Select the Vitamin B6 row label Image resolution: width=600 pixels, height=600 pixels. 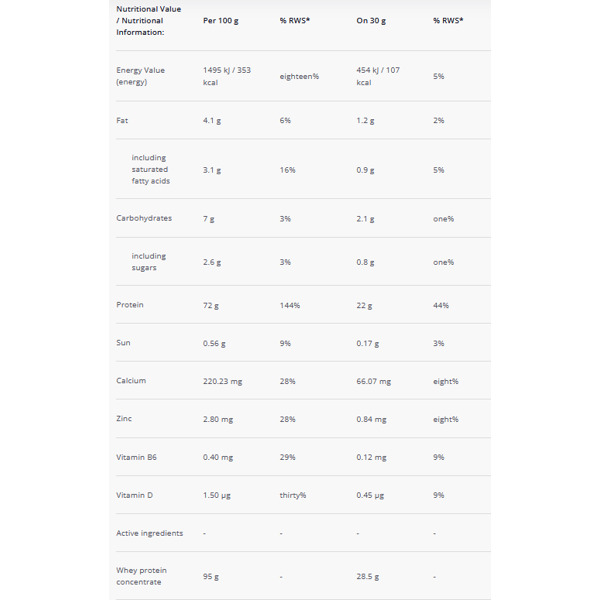pyautogui.click(x=136, y=457)
